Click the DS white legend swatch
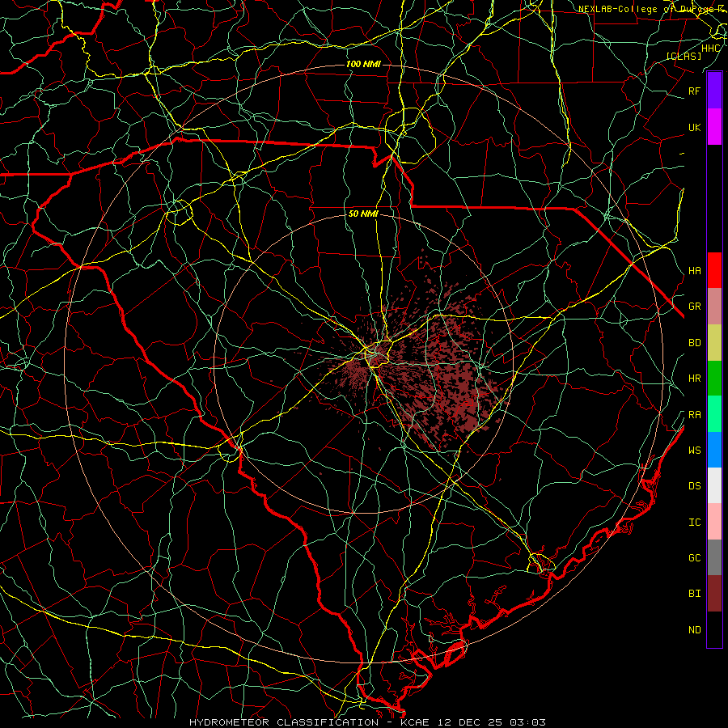The image size is (728, 728). pos(714,485)
